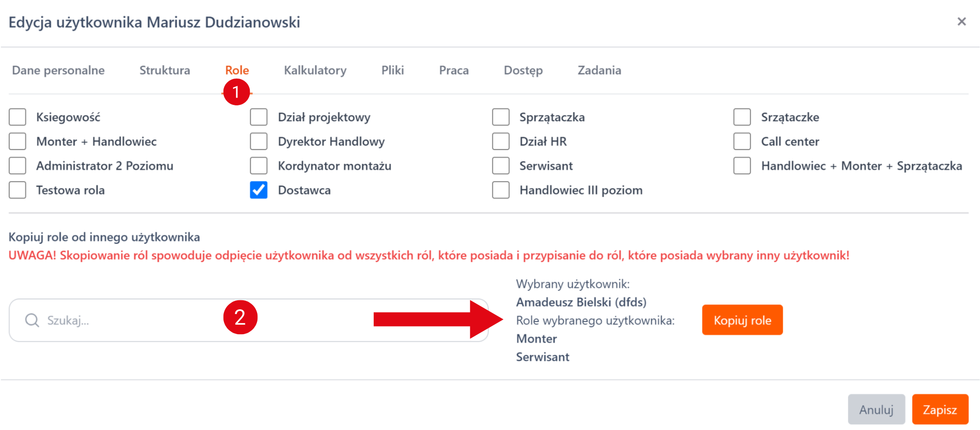Select the Call center checkbox

coord(742,141)
